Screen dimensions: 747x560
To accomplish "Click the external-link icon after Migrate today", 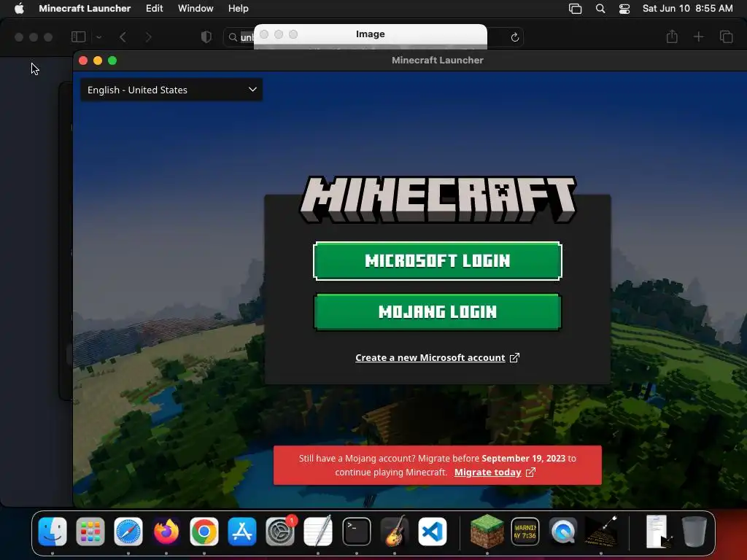I will pos(531,472).
